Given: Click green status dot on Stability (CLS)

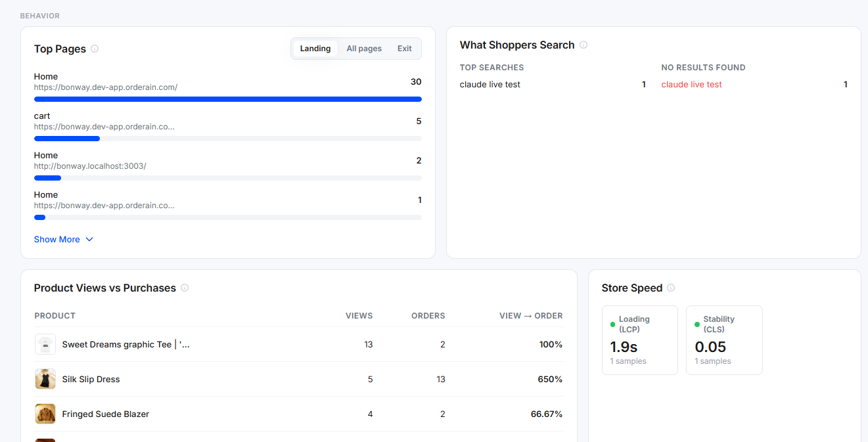Looking at the screenshot, I should pos(697,324).
